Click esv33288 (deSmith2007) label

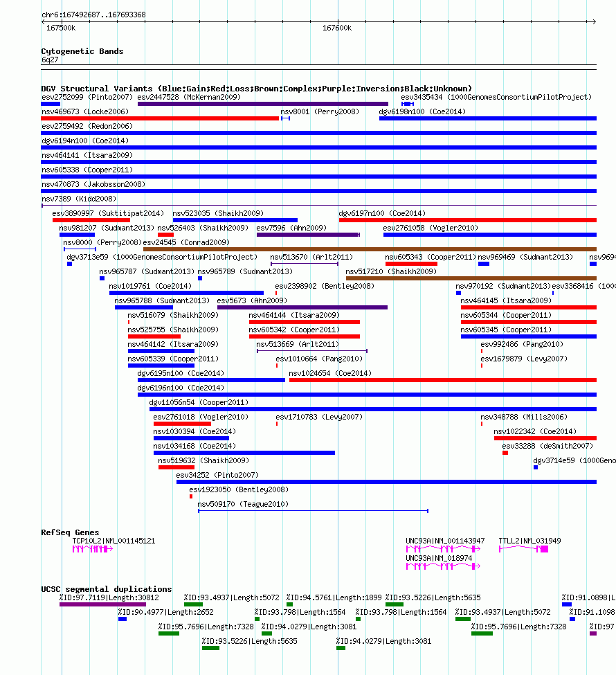tap(547, 447)
